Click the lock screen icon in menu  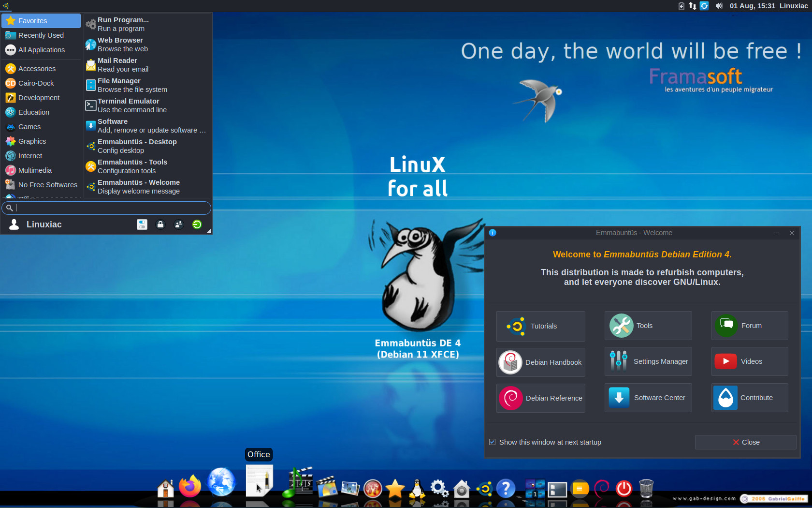tap(160, 224)
